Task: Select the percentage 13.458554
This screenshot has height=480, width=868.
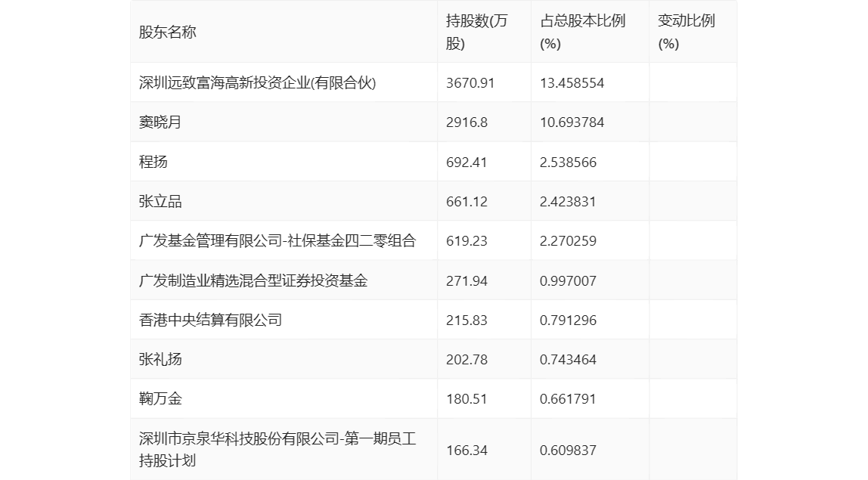Action: tap(572, 83)
